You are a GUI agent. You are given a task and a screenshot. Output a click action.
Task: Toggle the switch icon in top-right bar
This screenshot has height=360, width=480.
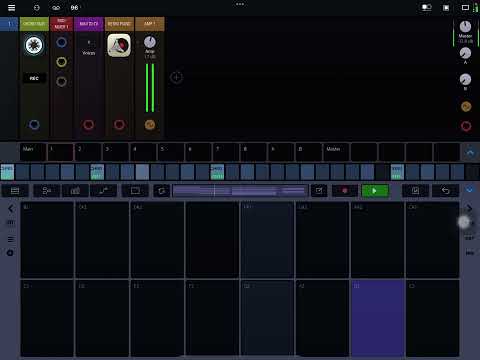click(427, 7)
